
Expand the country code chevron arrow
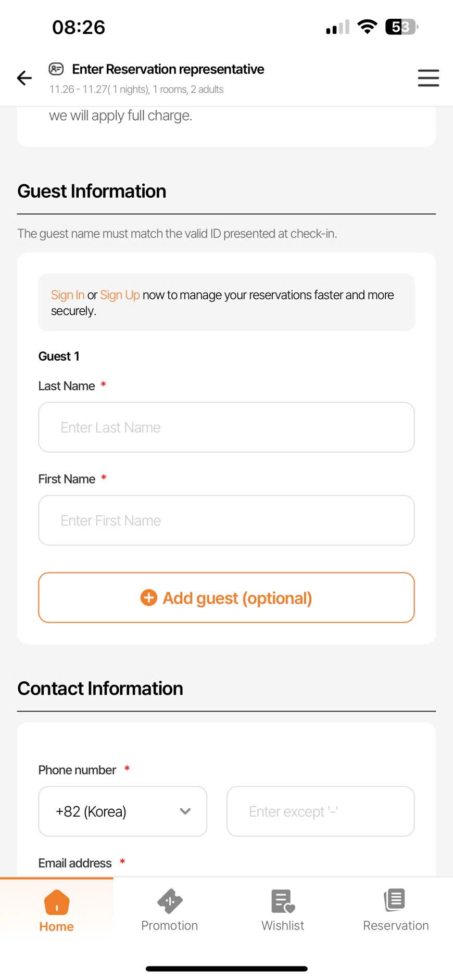185,811
